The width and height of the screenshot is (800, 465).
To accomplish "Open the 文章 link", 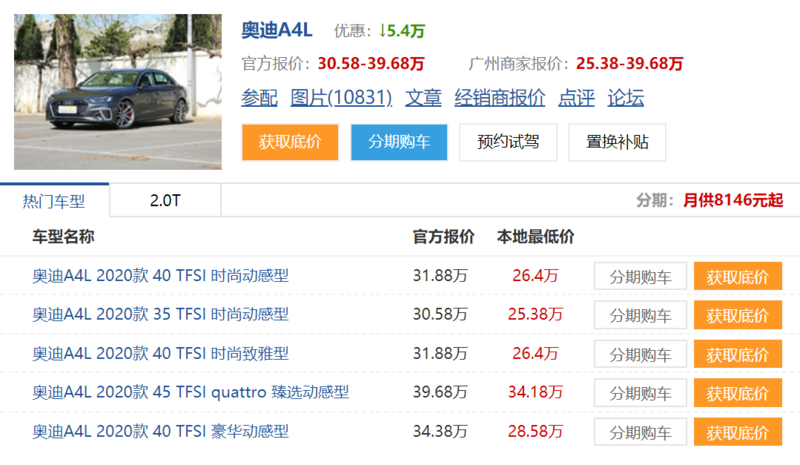I will tap(423, 97).
